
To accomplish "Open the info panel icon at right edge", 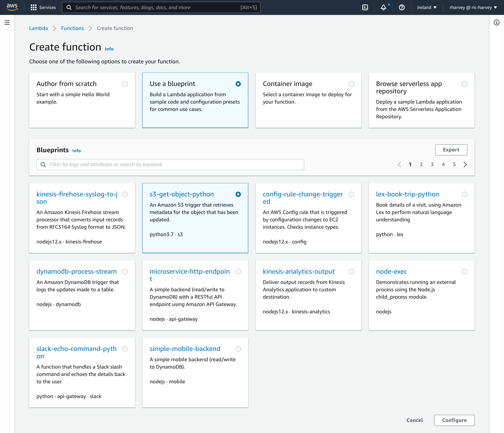I will tap(496, 23).
